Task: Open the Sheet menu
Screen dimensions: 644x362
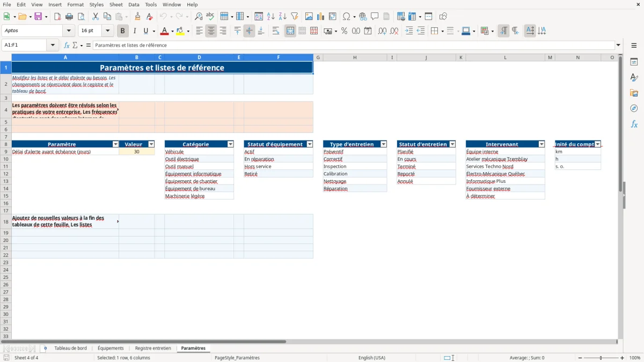Action: click(116, 4)
